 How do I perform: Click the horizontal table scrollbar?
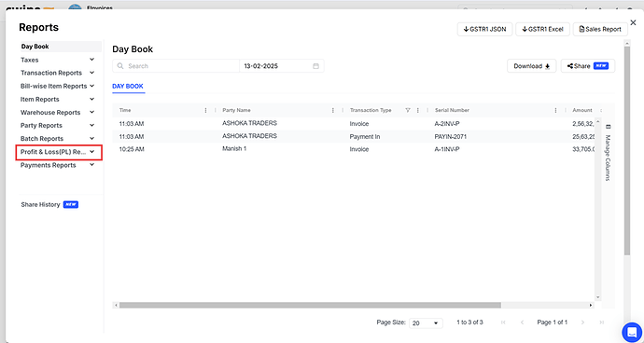click(310, 306)
